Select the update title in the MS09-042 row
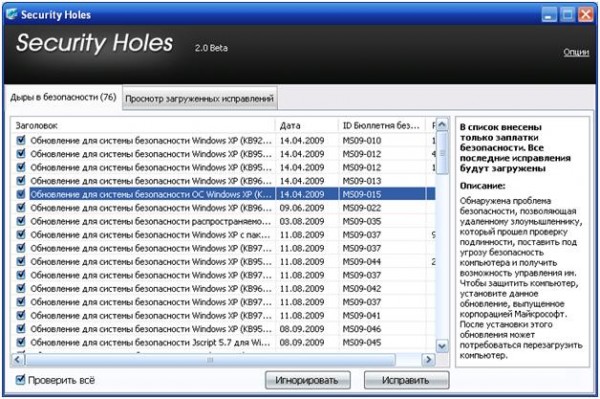 (151, 288)
